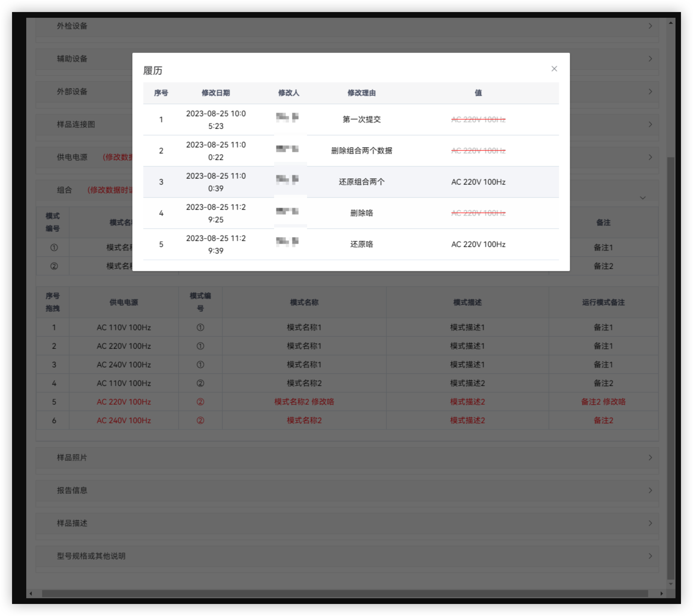
Task: Open the 样品连接图 section arrow
Action: pos(650,124)
